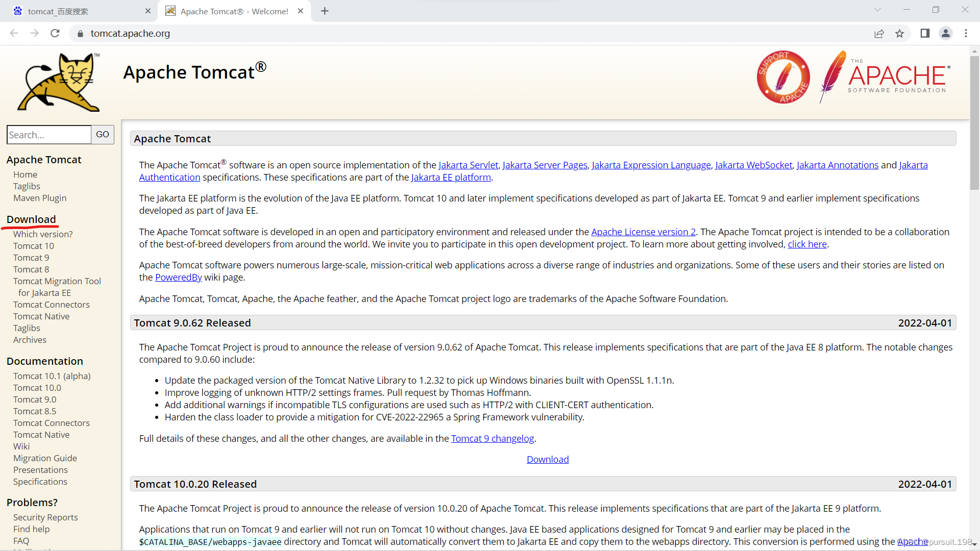Open Tomcat 9 download sidebar link

tap(31, 258)
